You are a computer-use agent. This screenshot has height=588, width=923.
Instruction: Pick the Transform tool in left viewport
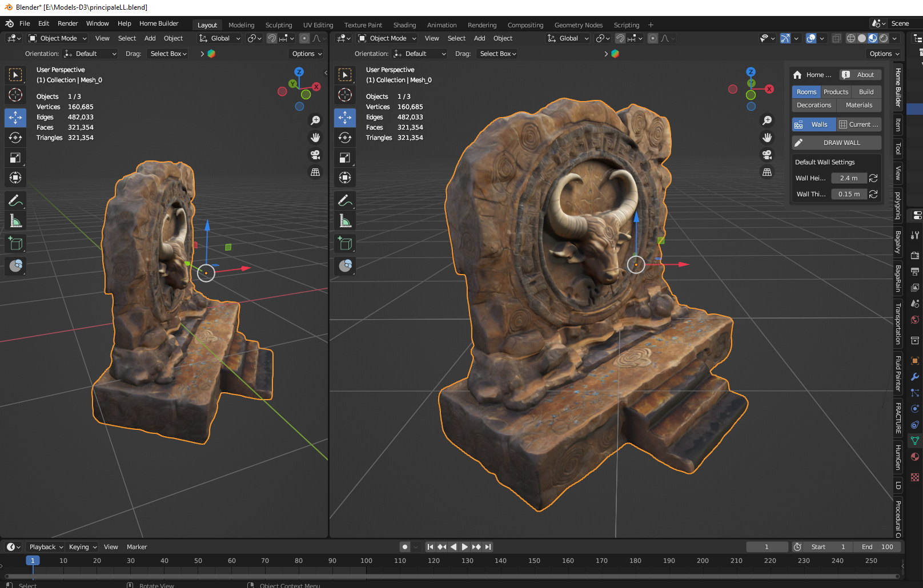[15, 178]
